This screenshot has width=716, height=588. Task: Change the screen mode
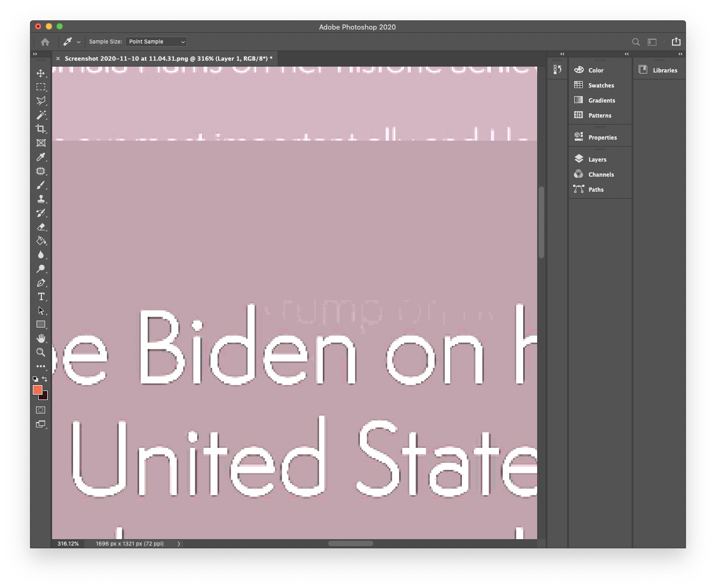pos(41,424)
